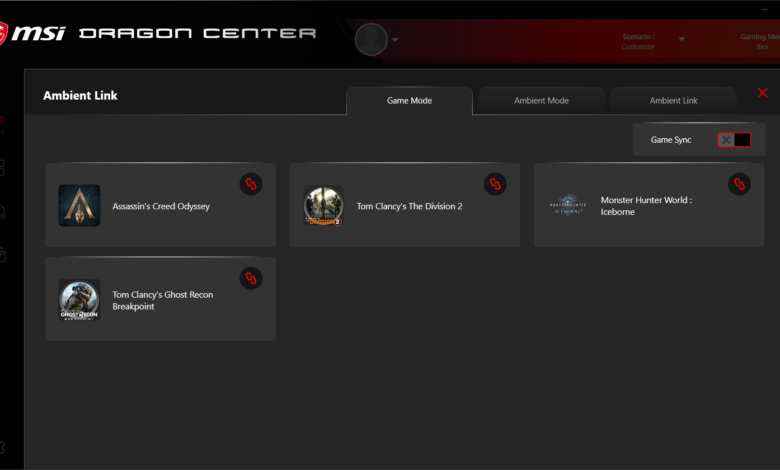Click link icon on Ghost Recon Breakpoint card
780x470 pixels.
[x=251, y=278]
